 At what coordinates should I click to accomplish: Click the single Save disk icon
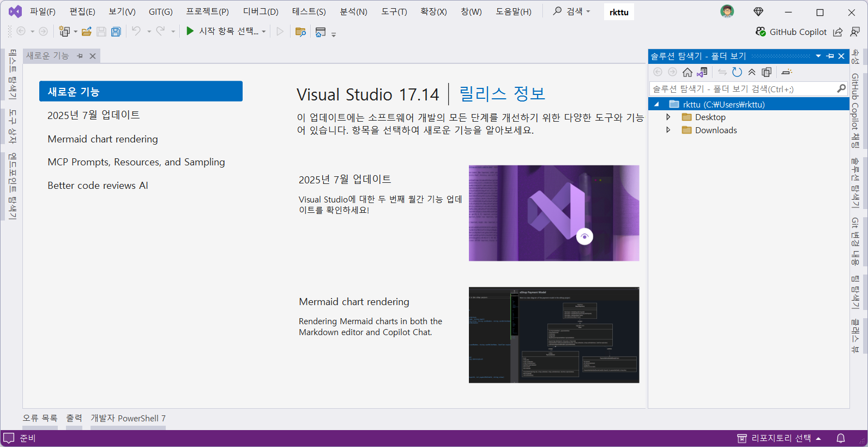[101, 32]
